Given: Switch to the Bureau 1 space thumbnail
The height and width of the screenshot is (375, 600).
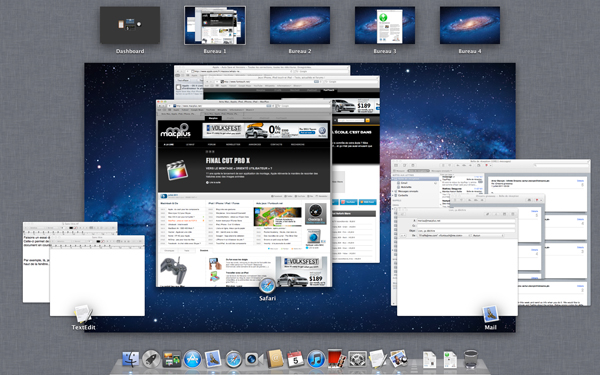Looking at the screenshot, I should (215, 25).
